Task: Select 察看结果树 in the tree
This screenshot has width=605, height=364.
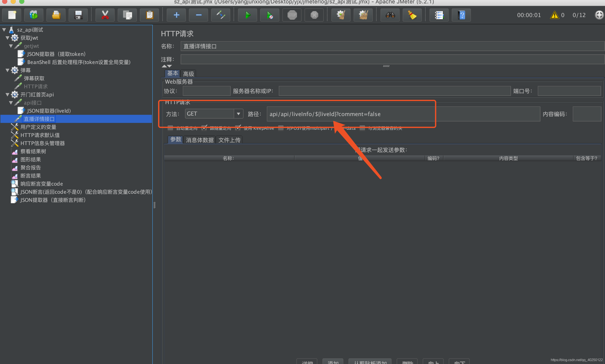Action: (33, 151)
